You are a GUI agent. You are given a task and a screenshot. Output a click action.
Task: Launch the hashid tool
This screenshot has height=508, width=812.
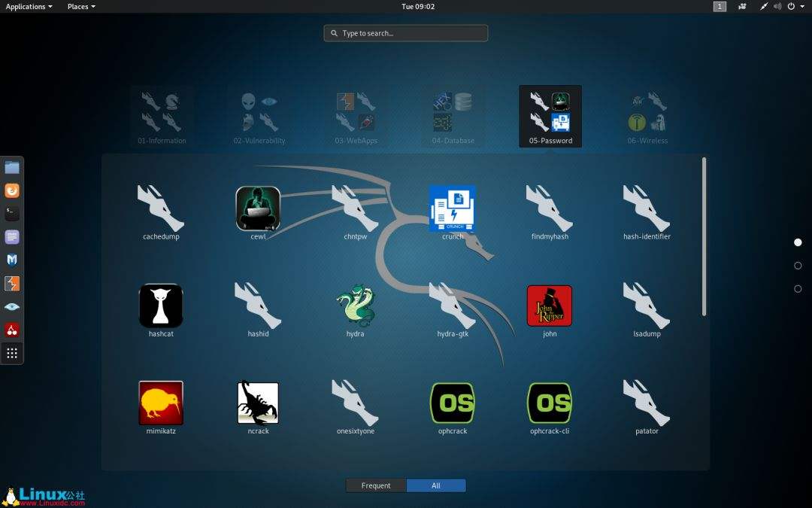pos(258,310)
